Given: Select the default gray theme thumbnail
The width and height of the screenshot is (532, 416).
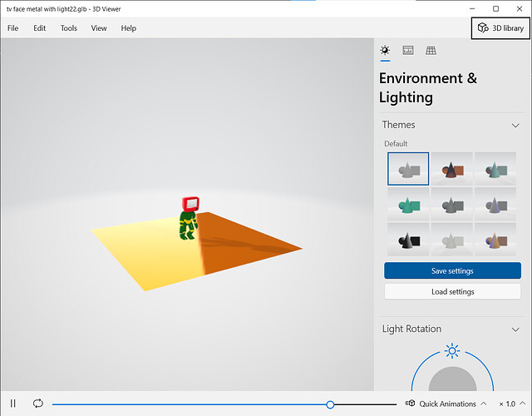Looking at the screenshot, I should coord(408,169).
